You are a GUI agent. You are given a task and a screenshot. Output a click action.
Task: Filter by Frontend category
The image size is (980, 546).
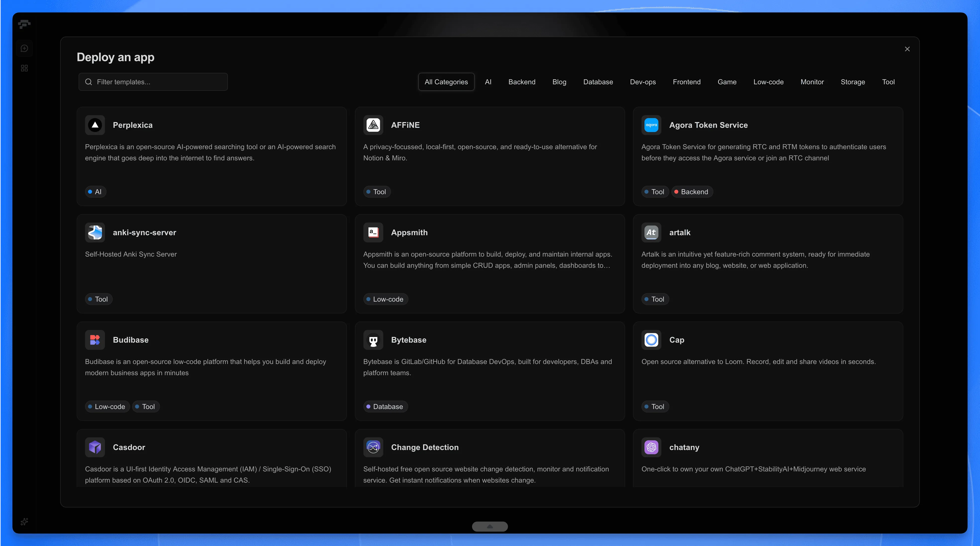point(686,82)
